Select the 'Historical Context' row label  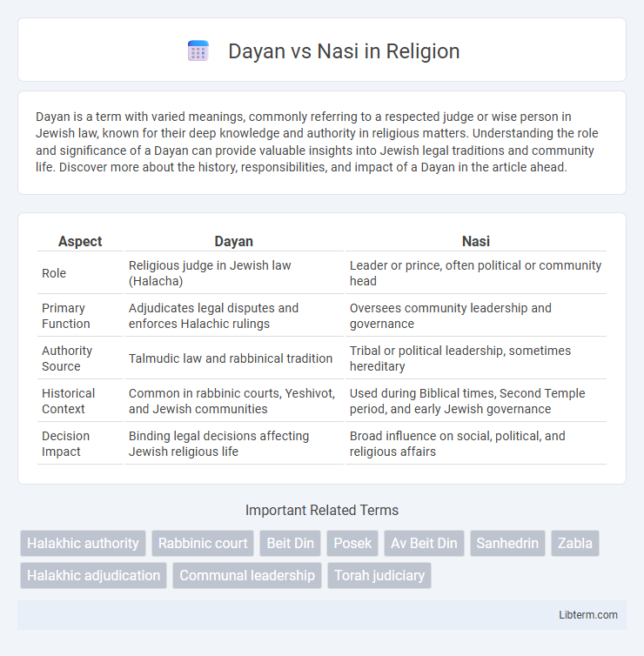click(68, 401)
